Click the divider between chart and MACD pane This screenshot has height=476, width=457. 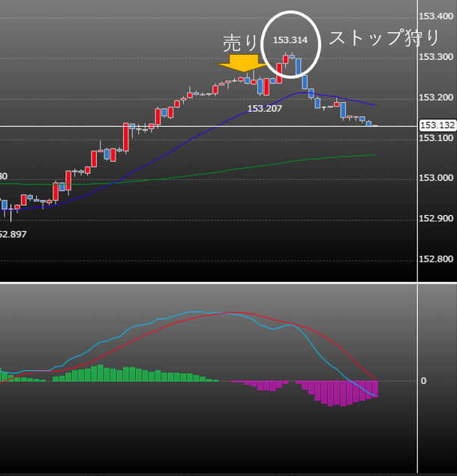coord(228,283)
